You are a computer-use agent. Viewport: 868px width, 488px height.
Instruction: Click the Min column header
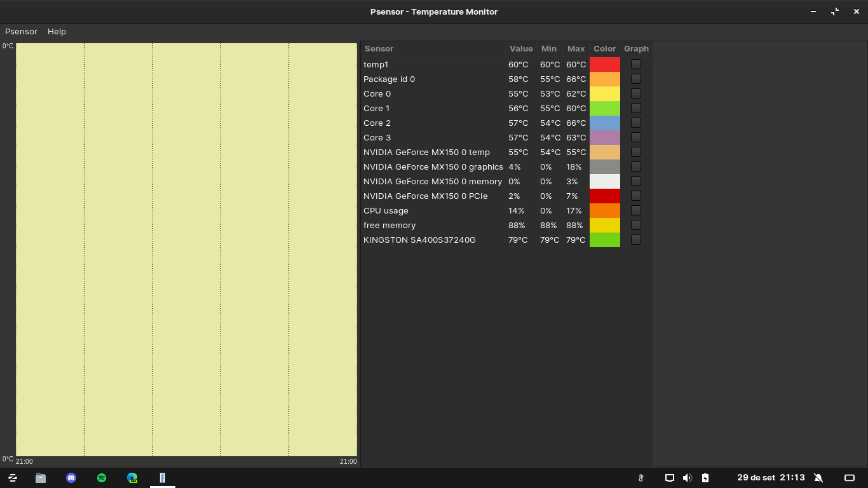click(549, 49)
